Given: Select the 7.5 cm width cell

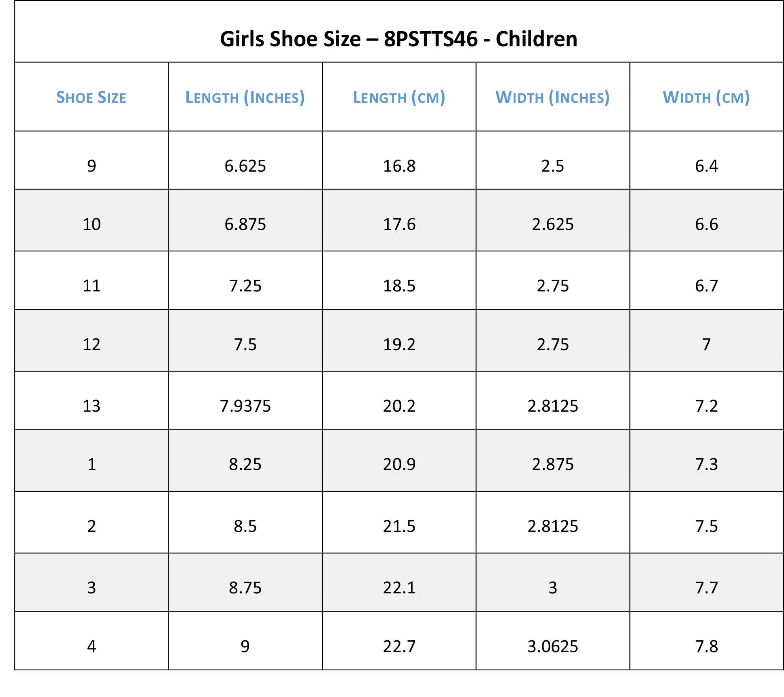Looking at the screenshot, I should point(706,526).
